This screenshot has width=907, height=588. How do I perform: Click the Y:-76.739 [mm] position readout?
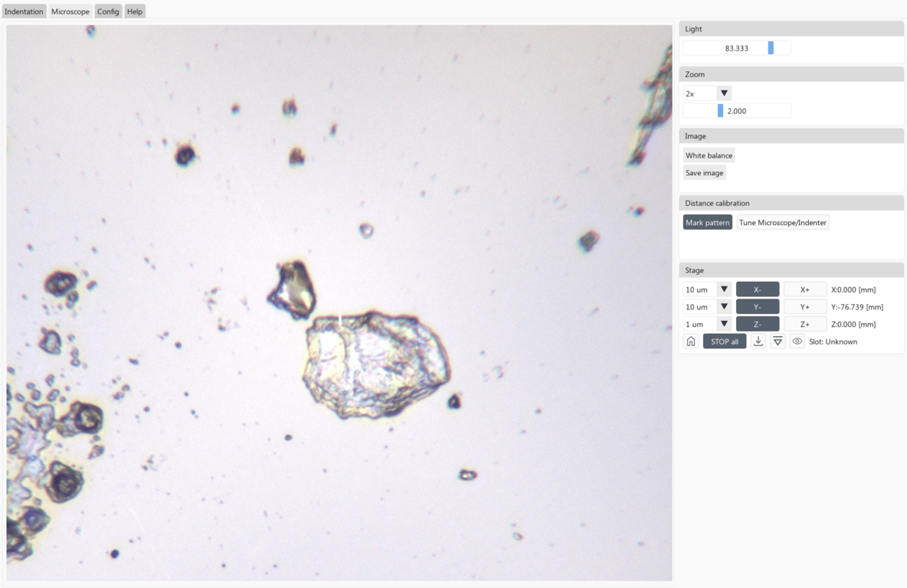pos(857,306)
